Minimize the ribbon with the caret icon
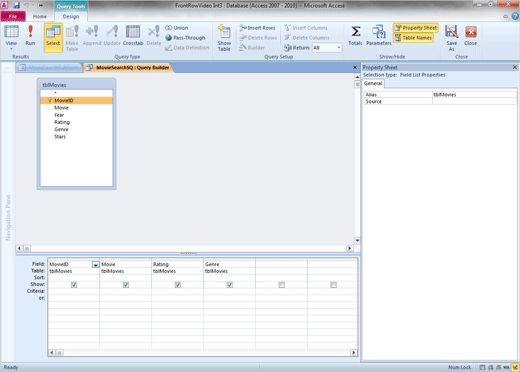The width and height of the screenshot is (520, 372). 505,16
